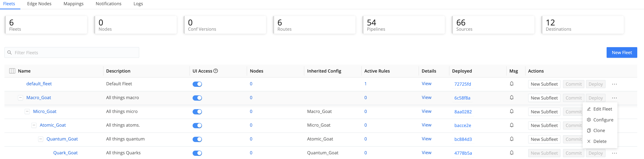Click the bell icon in Quark_Goat row

click(x=511, y=153)
